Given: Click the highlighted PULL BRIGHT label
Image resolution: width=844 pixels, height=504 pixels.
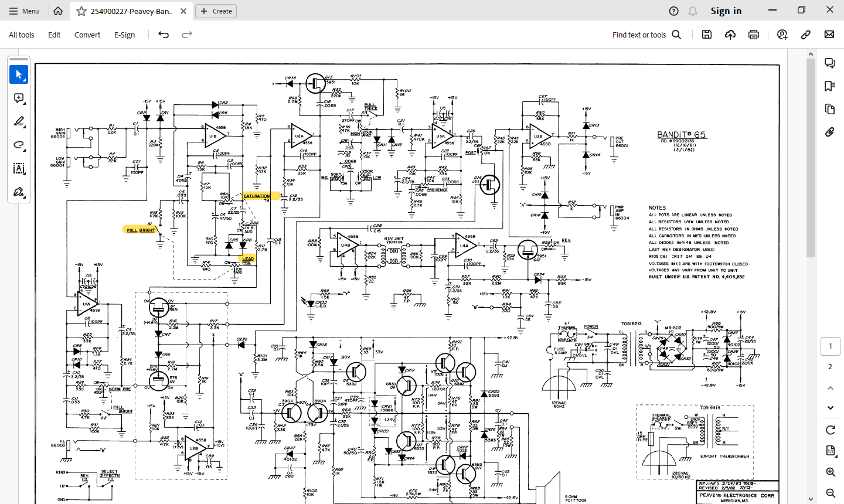Looking at the screenshot, I should pyautogui.click(x=141, y=230).
